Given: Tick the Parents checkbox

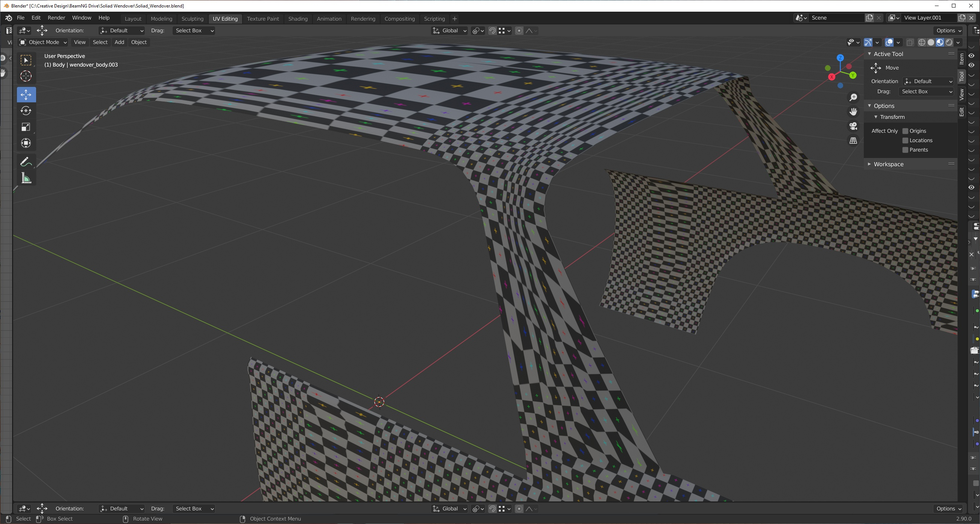Looking at the screenshot, I should pyautogui.click(x=906, y=150).
